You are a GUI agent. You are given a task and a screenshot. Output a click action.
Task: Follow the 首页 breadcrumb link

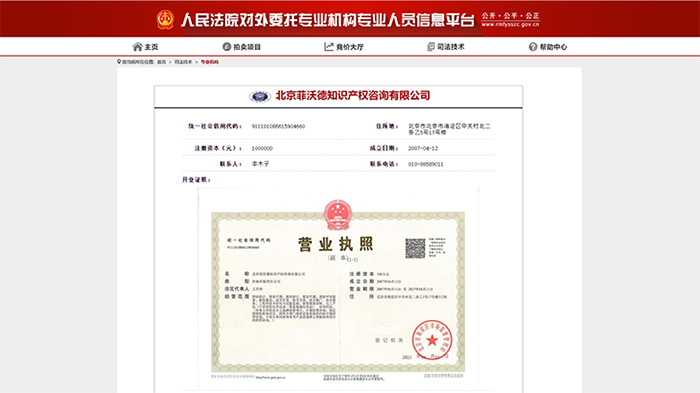161,62
